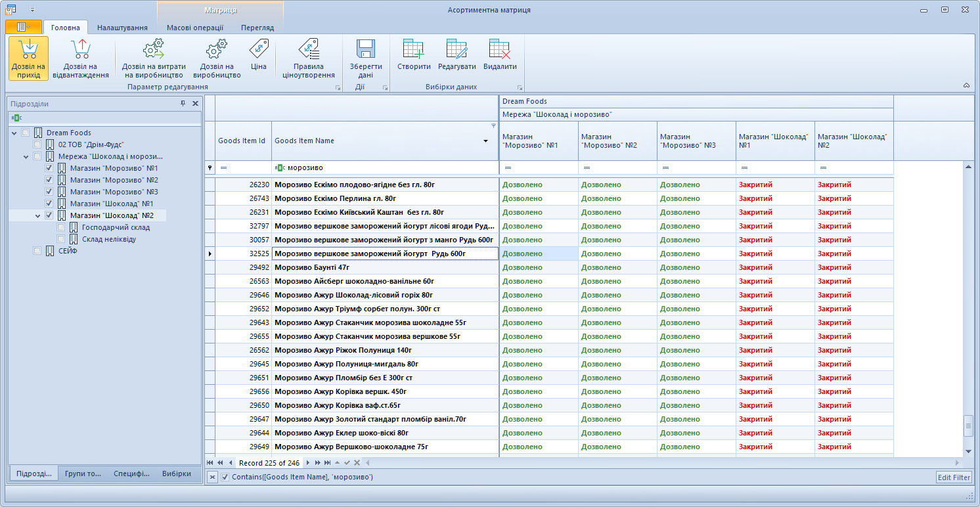The width and height of the screenshot is (980, 507).
Task: Open the Масові операції tab
Action: pyautogui.click(x=195, y=28)
